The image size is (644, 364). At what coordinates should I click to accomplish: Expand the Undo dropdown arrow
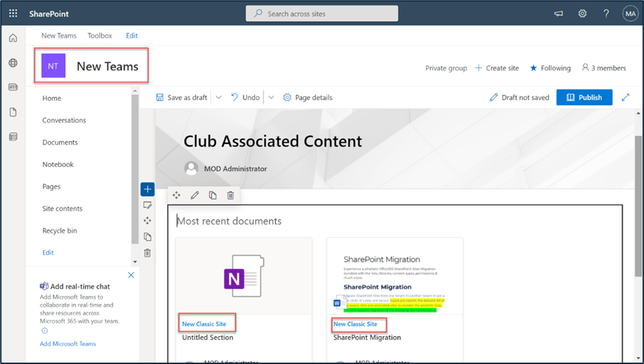(x=271, y=97)
